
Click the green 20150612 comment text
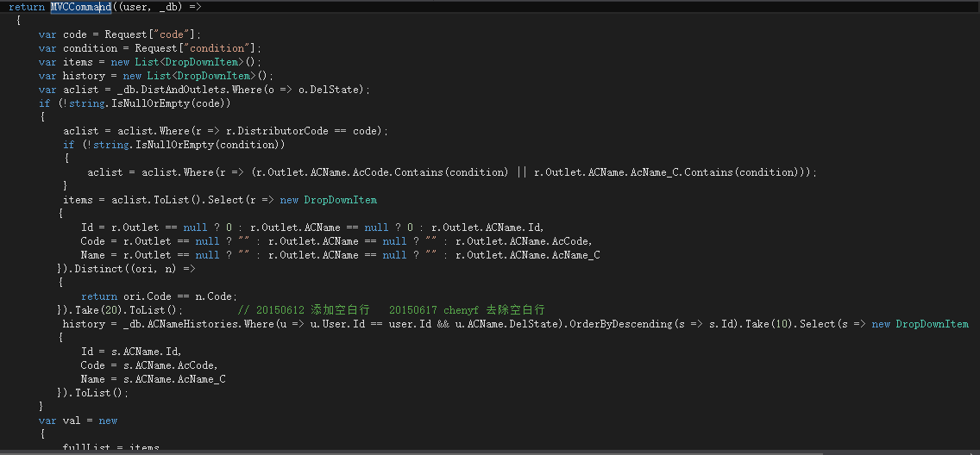click(392, 310)
